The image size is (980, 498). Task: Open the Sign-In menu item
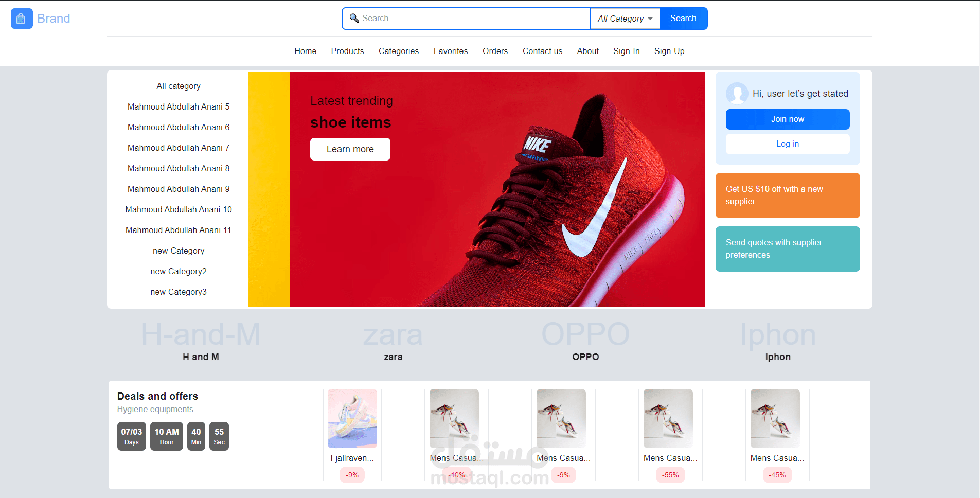[627, 51]
